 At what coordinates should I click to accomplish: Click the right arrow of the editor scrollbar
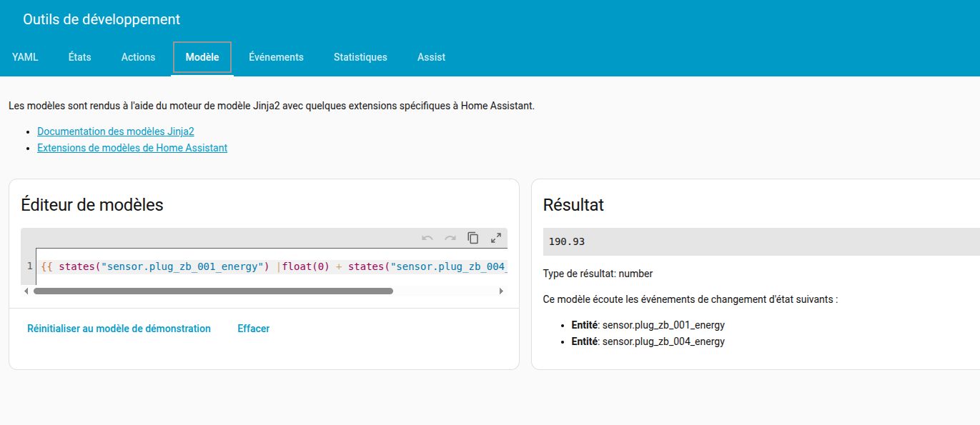(x=501, y=291)
